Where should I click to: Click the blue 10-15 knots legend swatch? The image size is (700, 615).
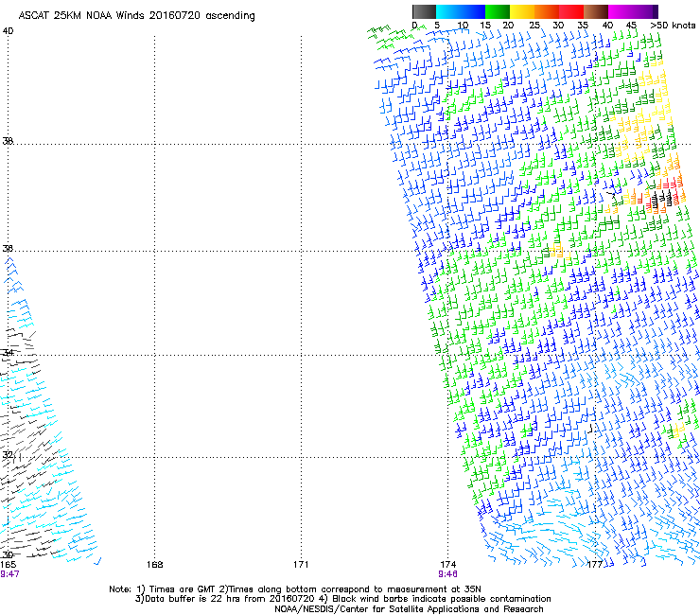click(x=473, y=11)
